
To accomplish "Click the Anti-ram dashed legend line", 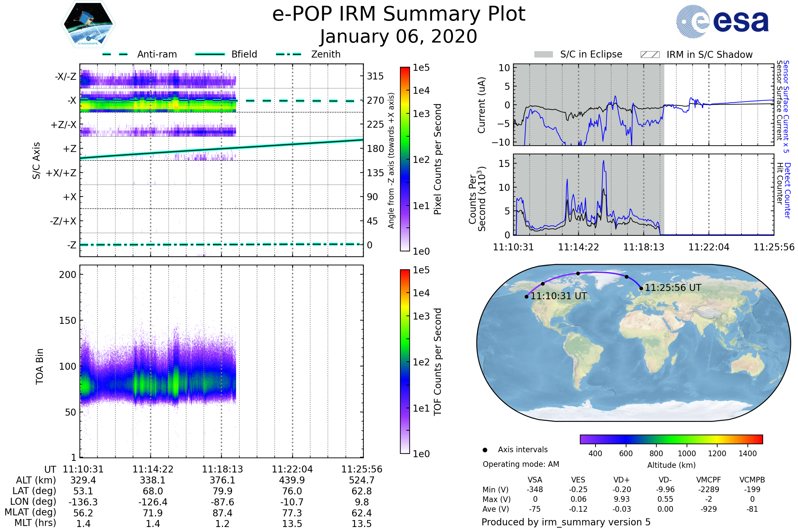I will [115, 54].
